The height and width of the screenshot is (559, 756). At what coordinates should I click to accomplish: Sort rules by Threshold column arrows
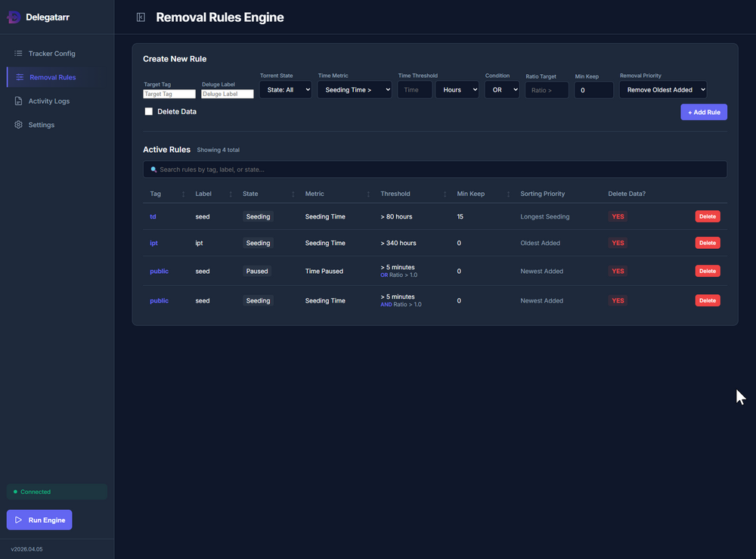tap(445, 194)
